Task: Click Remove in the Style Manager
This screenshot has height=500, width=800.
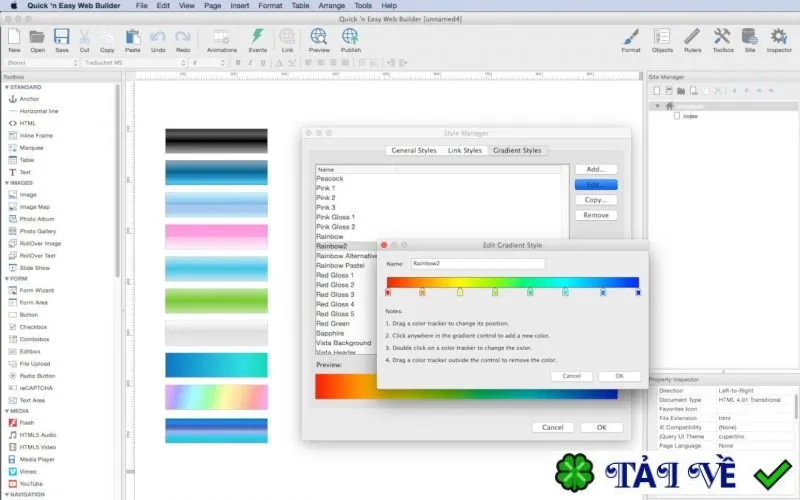Action: (596, 215)
